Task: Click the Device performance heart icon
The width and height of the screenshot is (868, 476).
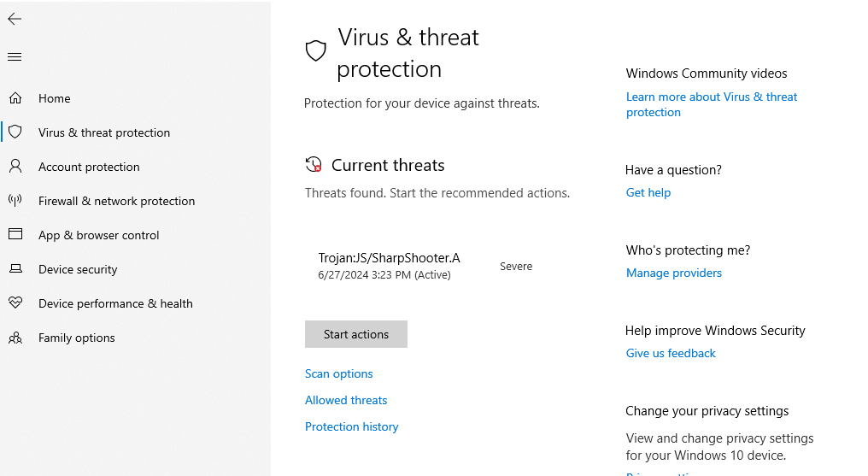Action: pos(15,303)
